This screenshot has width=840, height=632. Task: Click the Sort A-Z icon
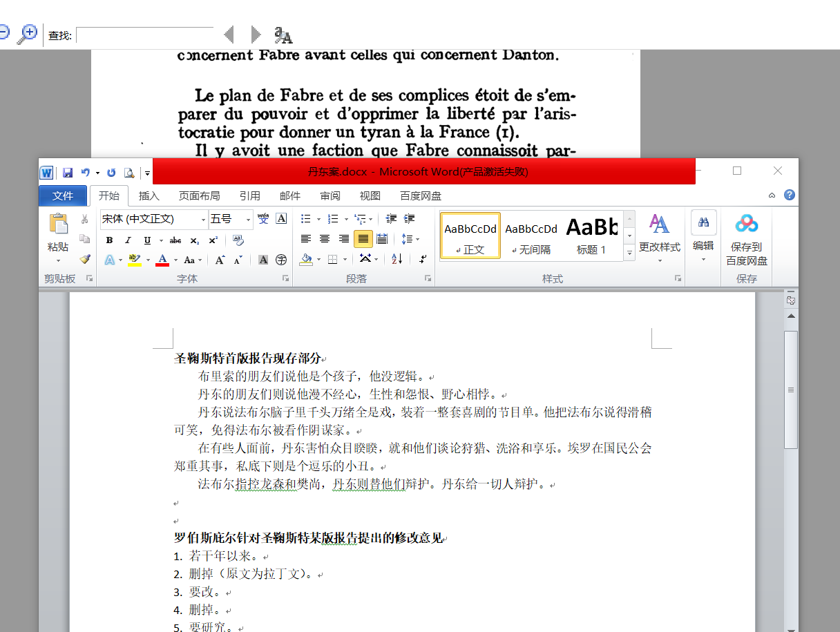(397, 259)
